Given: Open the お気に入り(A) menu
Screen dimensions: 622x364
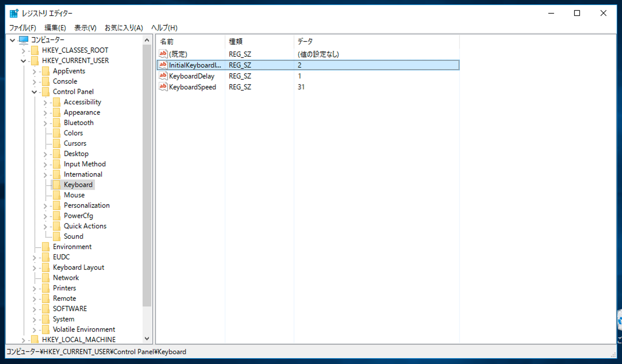Looking at the screenshot, I should coord(124,28).
